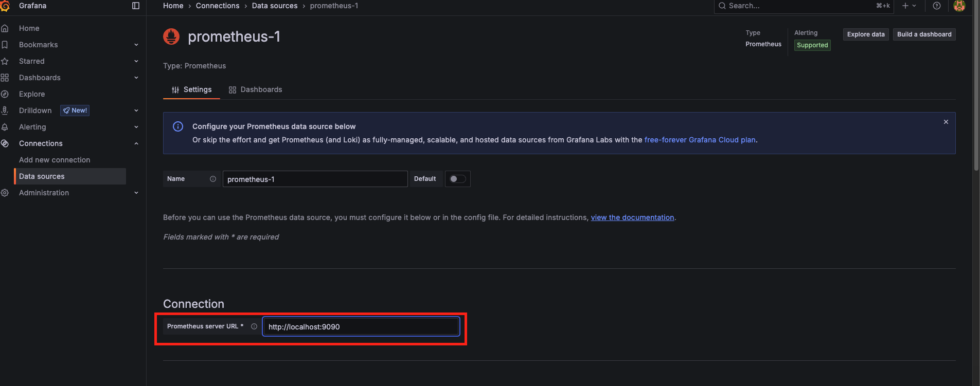This screenshot has width=980, height=386.
Task: Click the Drilldown sidebar icon
Action: coord(5,111)
